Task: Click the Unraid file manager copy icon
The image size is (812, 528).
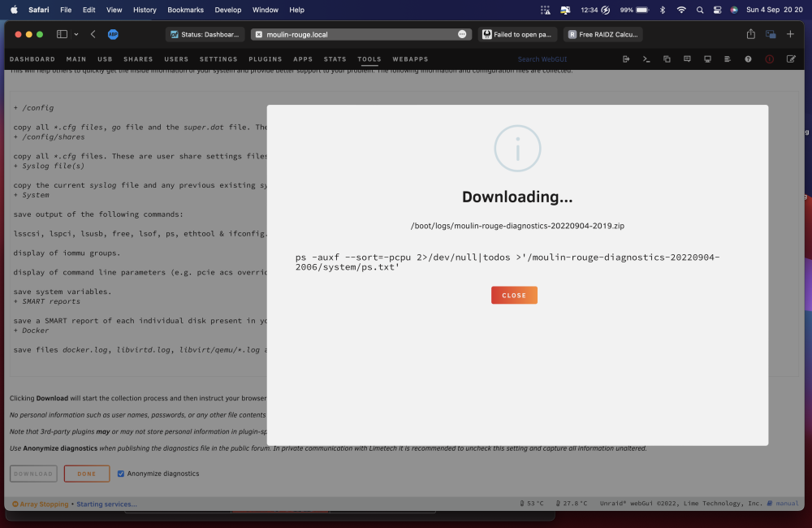Action: (667, 59)
